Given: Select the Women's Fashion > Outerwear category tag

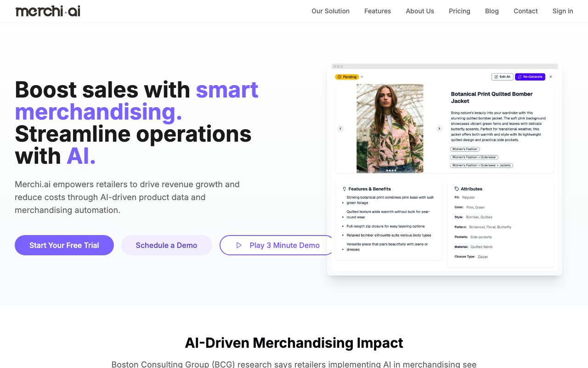Looking at the screenshot, I should tap(474, 157).
